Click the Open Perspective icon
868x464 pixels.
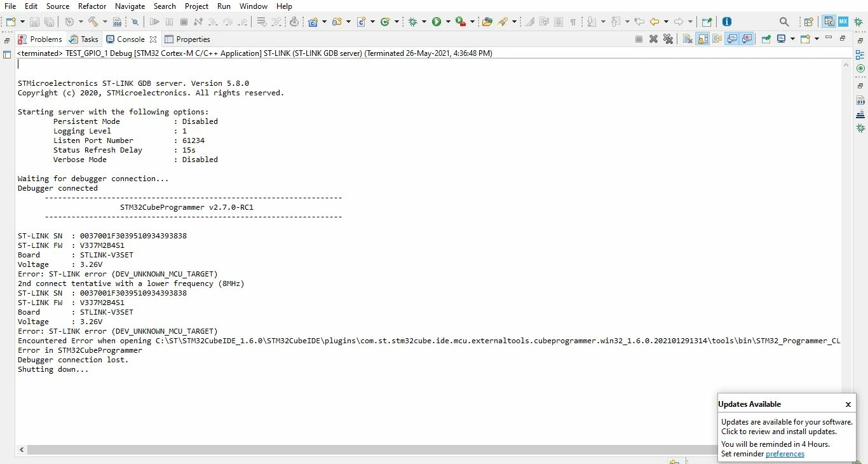[x=808, y=22]
